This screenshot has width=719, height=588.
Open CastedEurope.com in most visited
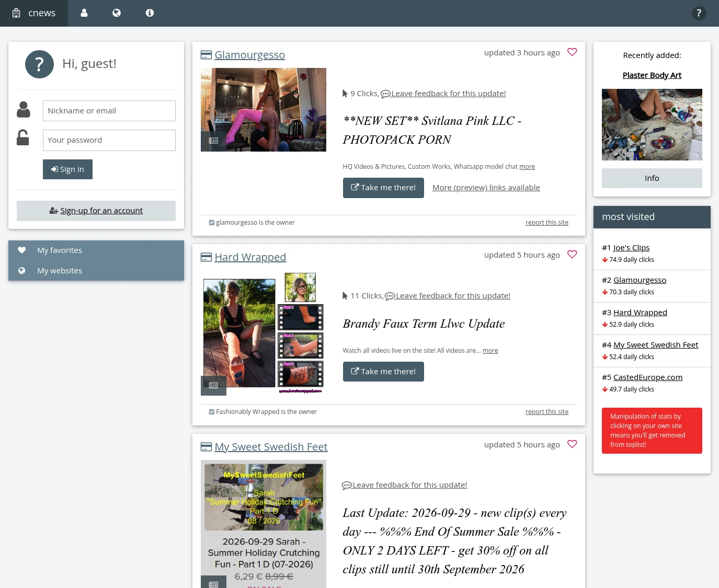coord(648,377)
